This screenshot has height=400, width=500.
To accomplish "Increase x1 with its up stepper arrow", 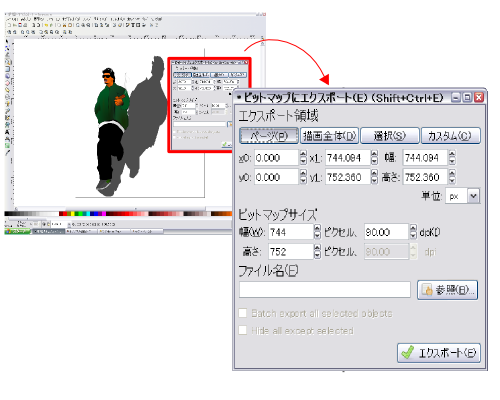I will pyautogui.click(x=375, y=154).
